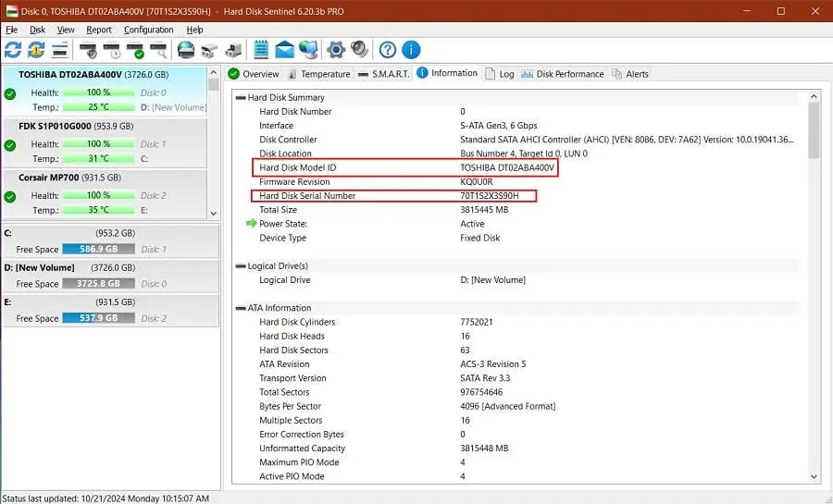Click the speaker sound icon in toolbar
Screen dimensions: 833x504
[360, 50]
